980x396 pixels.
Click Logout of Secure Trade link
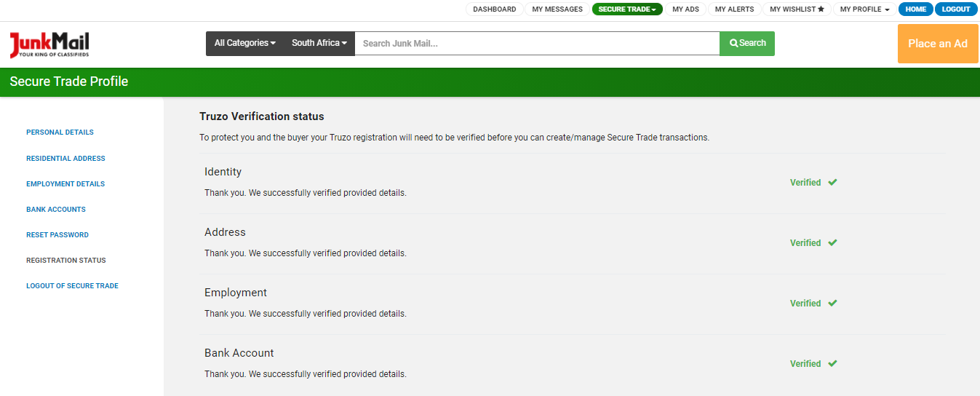tap(72, 286)
